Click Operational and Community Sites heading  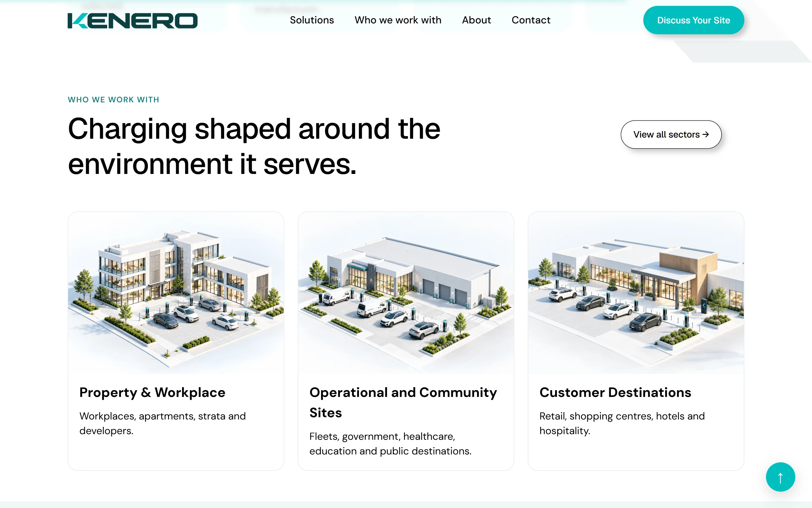403,403
